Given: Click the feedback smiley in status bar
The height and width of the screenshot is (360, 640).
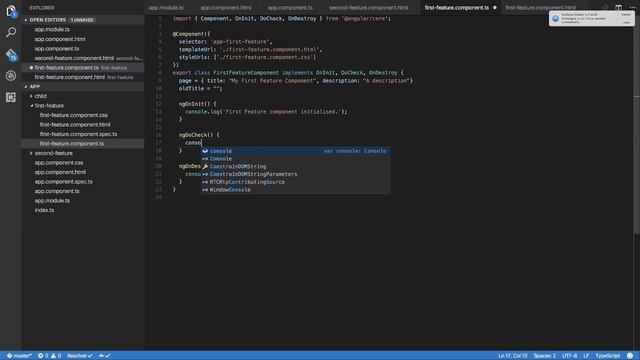Looking at the screenshot, I should (x=630, y=356).
